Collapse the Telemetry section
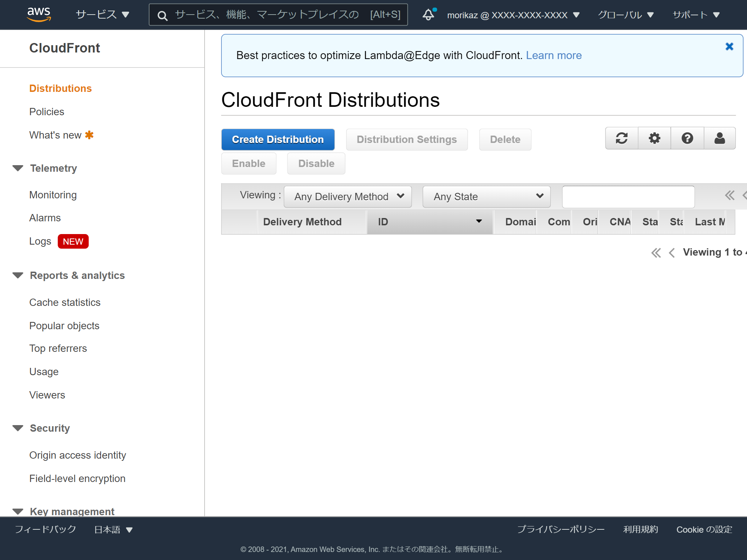This screenshot has height=560, width=747. point(18,168)
